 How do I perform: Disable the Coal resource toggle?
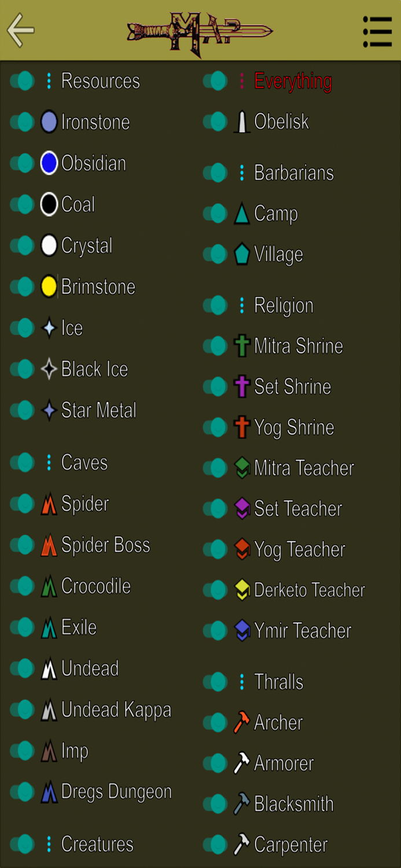tap(22, 204)
